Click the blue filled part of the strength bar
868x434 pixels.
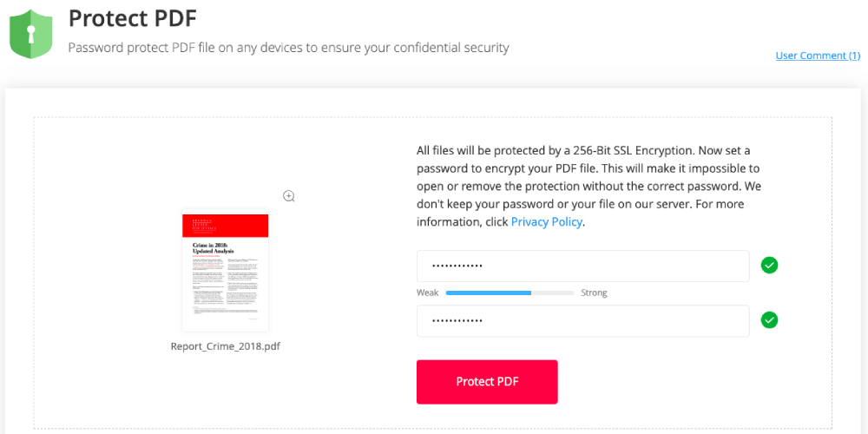coord(488,293)
